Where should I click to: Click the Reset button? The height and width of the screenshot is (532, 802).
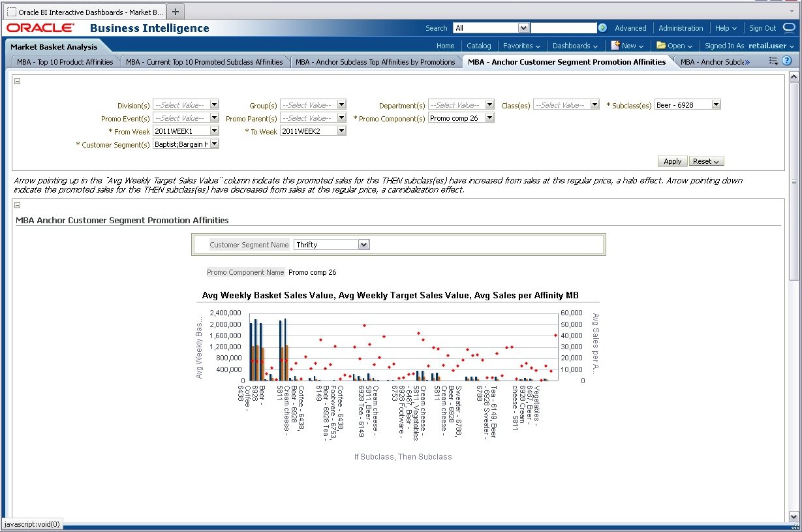coord(703,161)
